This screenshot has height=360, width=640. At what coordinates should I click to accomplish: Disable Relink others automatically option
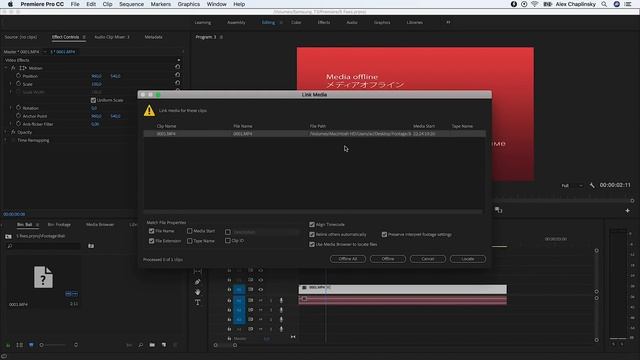point(312,234)
